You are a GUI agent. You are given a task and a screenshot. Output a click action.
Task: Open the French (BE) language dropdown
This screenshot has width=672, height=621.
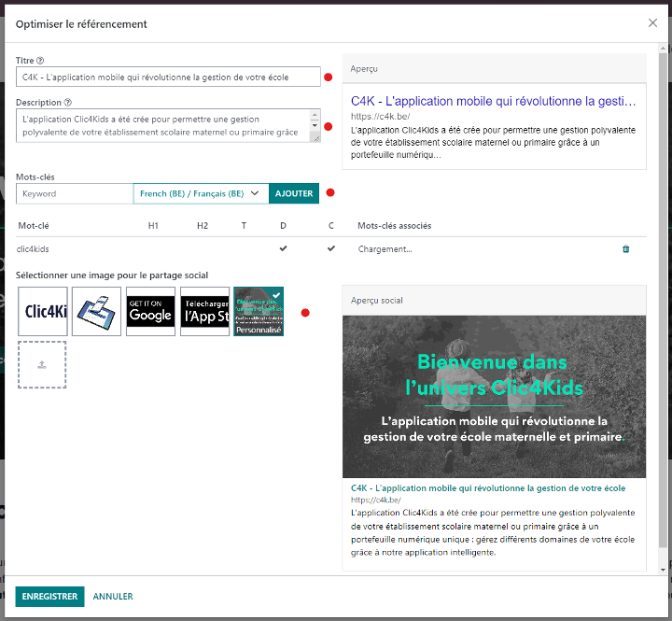click(201, 193)
